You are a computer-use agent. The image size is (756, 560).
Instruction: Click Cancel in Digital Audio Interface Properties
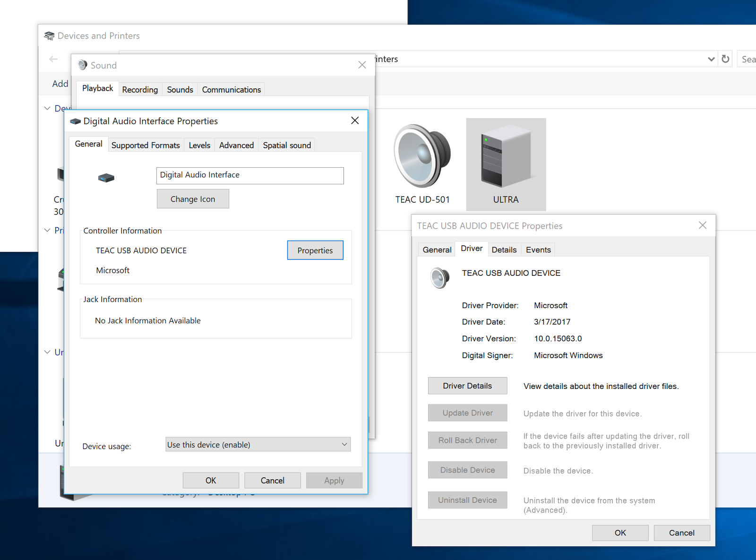(273, 481)
